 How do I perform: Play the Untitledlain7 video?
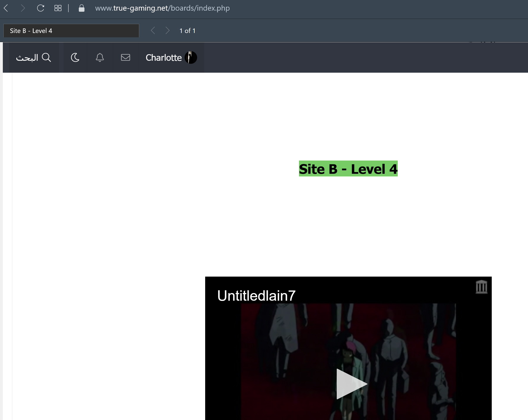tap(352, 384)
